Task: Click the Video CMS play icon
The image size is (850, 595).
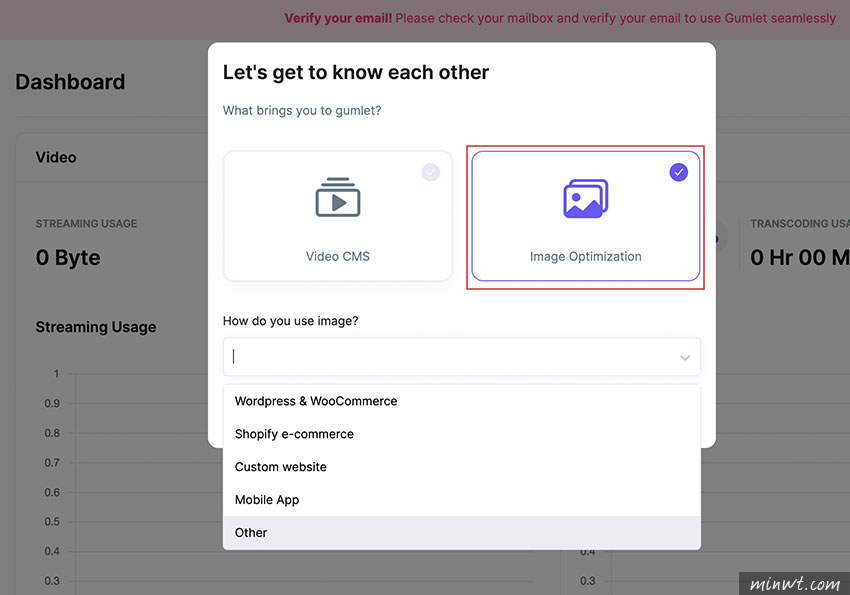Action: click(x=338, y=197)
